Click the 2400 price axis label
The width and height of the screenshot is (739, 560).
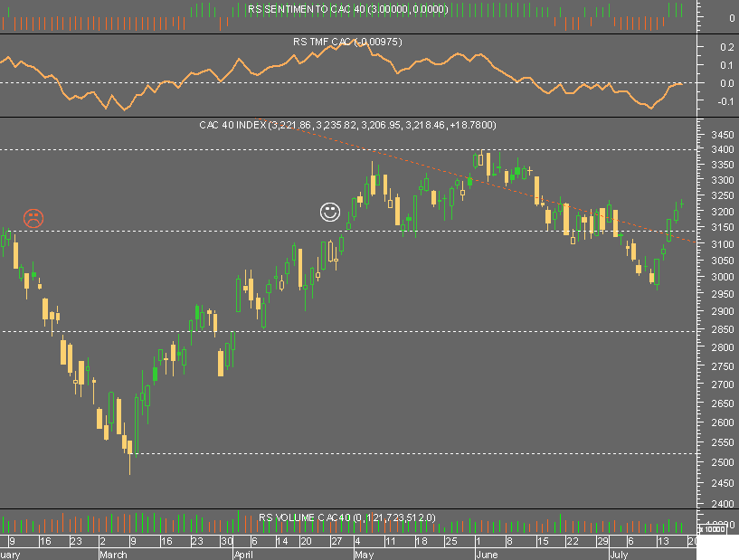click(x=723, y=503)
